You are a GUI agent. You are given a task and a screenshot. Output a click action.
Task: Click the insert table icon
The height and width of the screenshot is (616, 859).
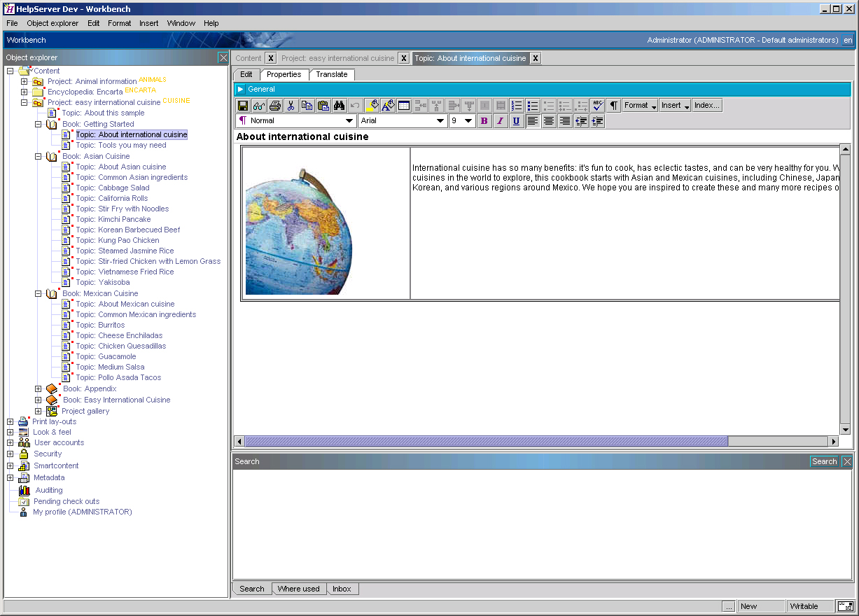coord(404,106)
